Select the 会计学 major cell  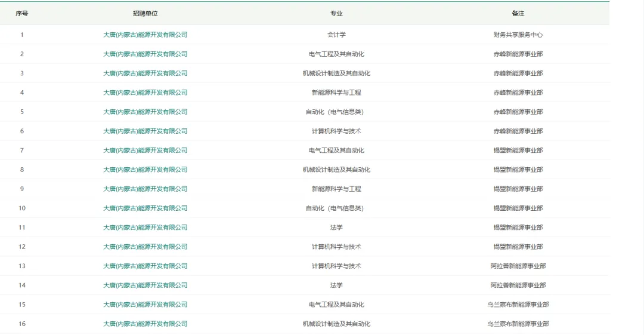click(x=336, y=35)
